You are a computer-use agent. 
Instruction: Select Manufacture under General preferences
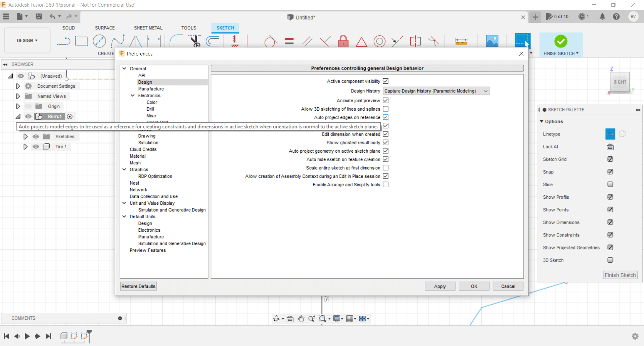coord(151,89)
